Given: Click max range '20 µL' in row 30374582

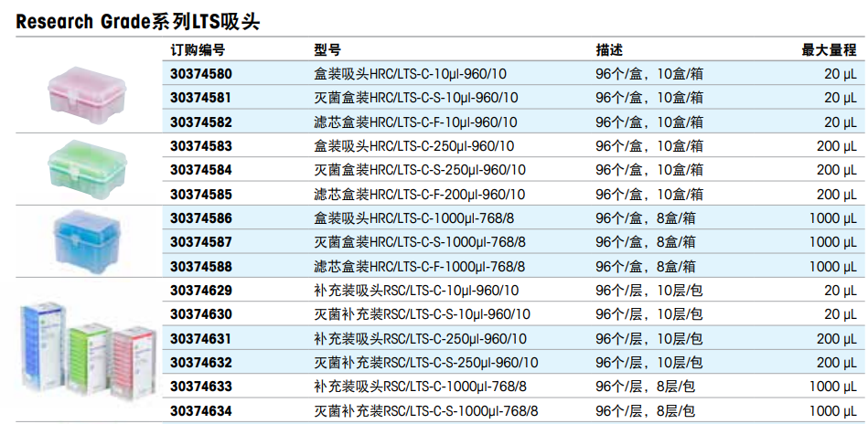Looking at the screenshot, I should (841, 122).
